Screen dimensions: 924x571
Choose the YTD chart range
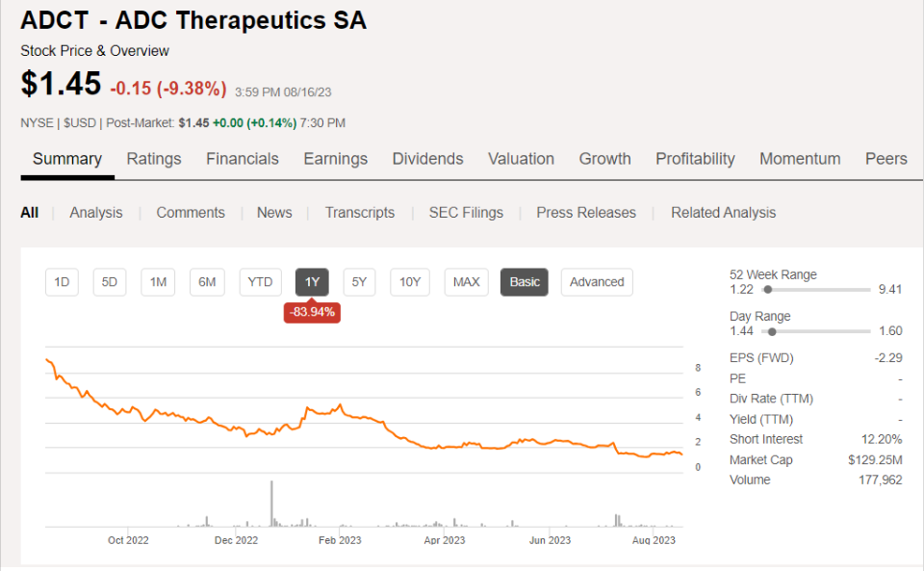click(x=260, y=282)
